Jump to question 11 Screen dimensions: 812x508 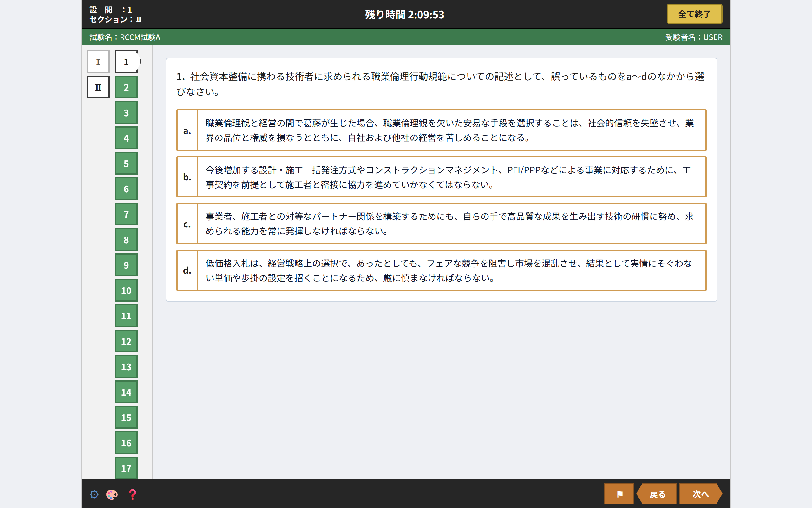(127, 316)
